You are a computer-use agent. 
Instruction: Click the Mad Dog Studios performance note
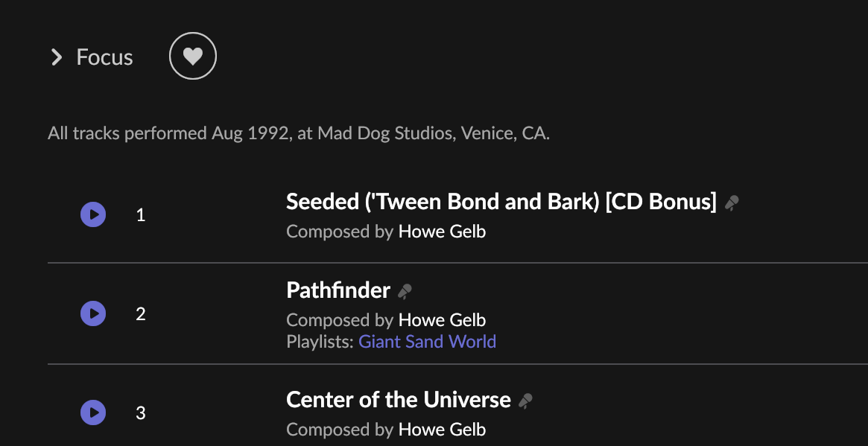pos(299,133)
